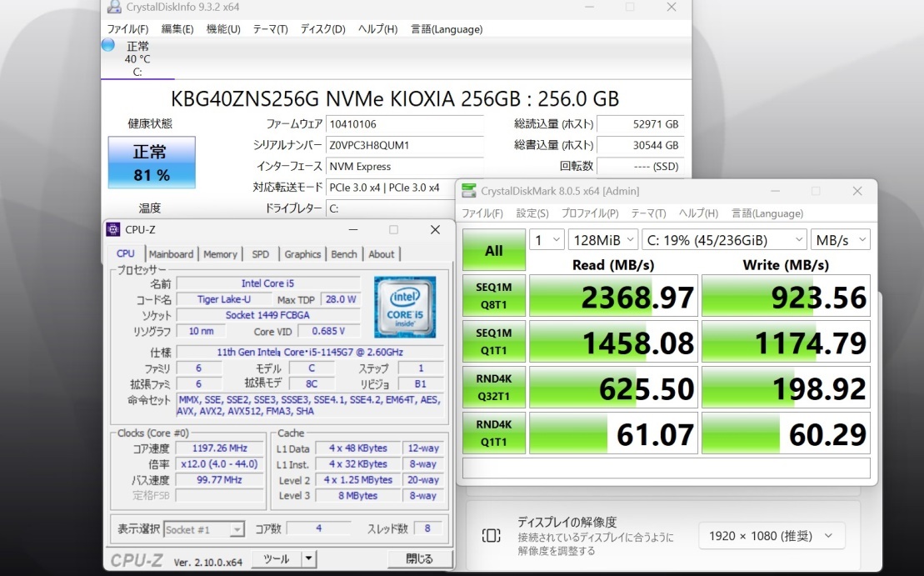Image resolution: width=924 pixels, height=576 pixels.
Task: Click the total host writes 30544 GB field
Action: tap(641, 145)
